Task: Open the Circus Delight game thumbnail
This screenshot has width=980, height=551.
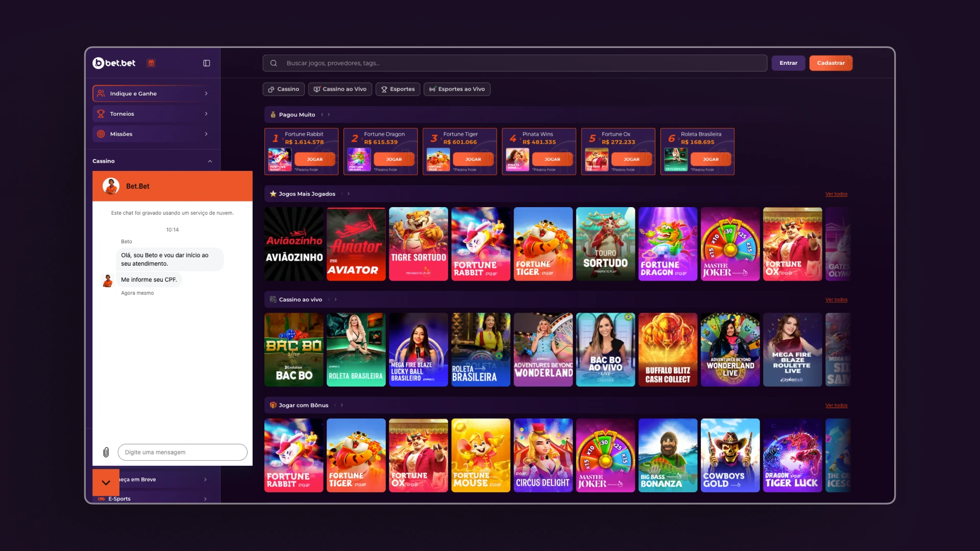Action: pos(543,455)
